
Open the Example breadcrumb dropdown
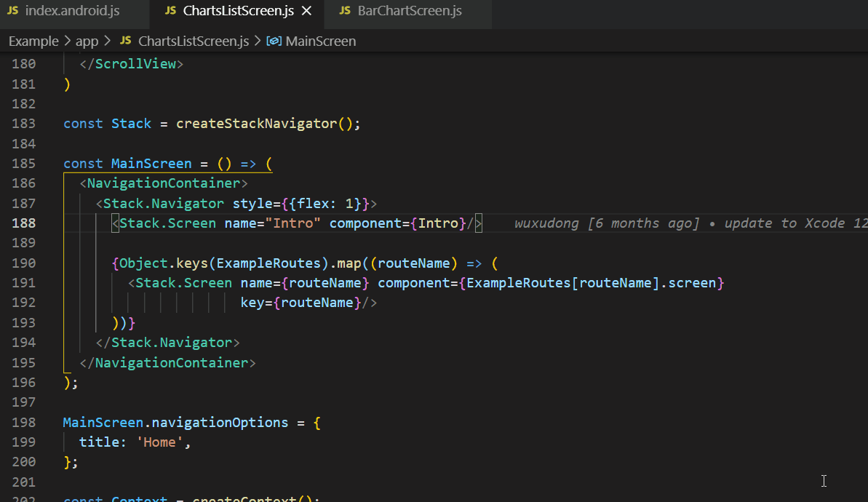(x=33, y=41)
